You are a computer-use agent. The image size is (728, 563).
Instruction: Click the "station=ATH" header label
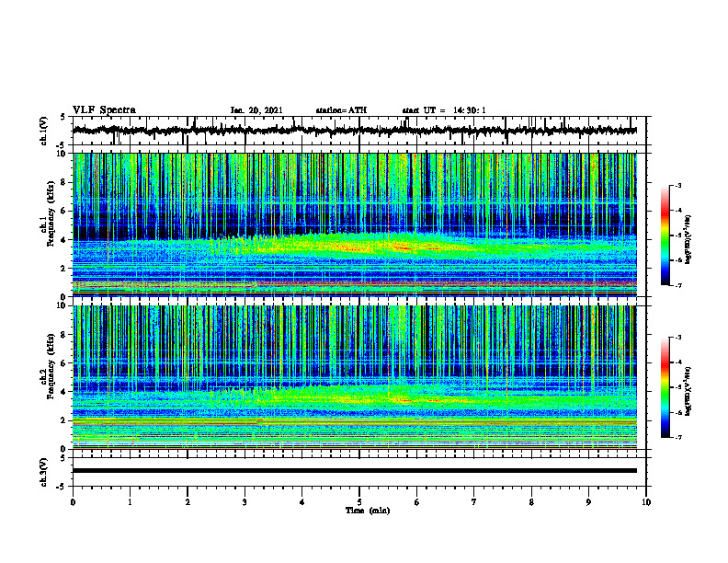(x=341, y=110)
